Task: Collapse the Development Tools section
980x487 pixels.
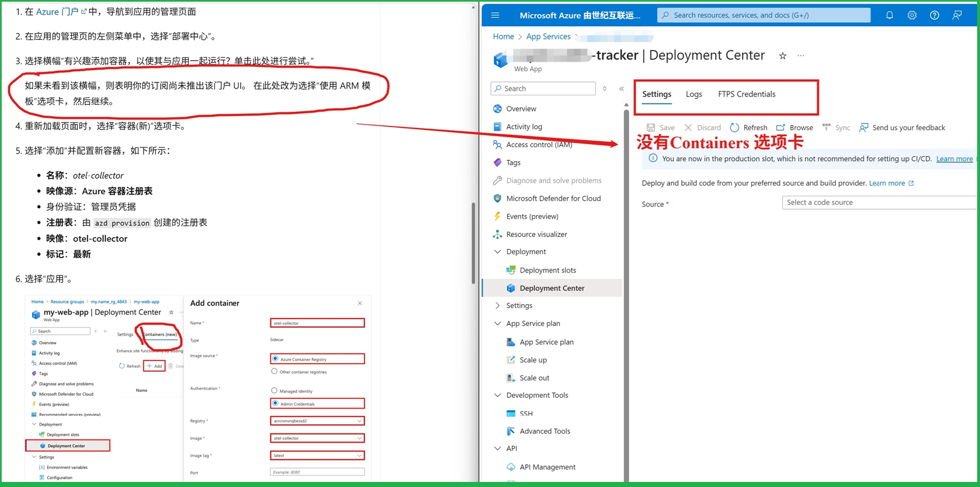Action: [498, 396]
